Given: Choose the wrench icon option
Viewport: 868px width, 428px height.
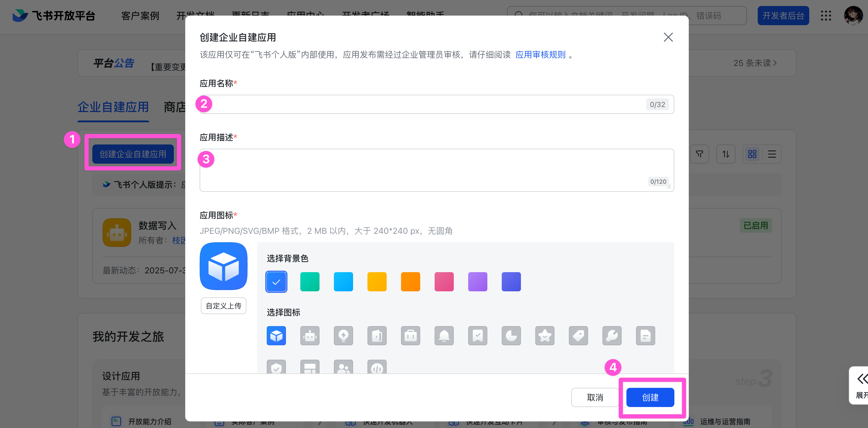Looking at the screenshot, I should click(612, 335).
